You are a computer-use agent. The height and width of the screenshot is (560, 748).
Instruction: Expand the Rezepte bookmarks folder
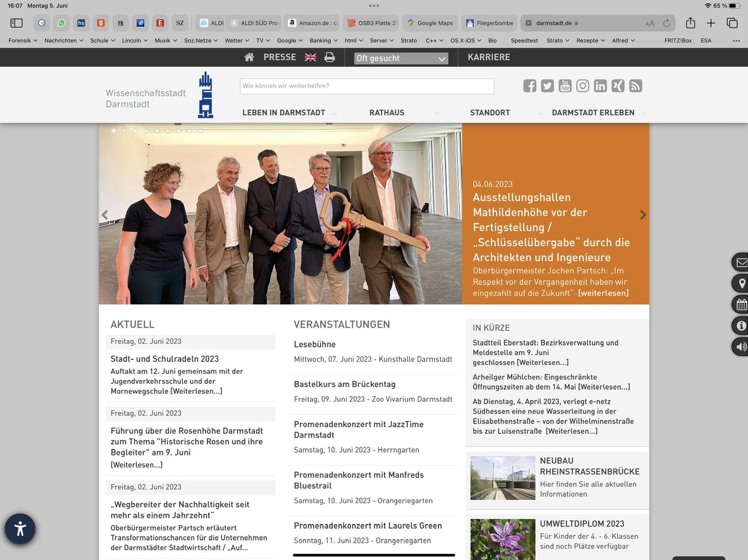pos(590,40)
